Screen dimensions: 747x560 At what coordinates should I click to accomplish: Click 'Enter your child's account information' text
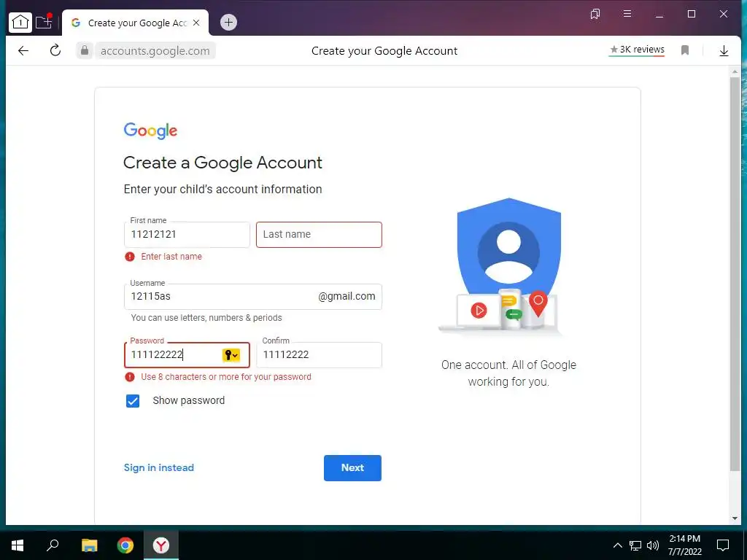[223, 189]
